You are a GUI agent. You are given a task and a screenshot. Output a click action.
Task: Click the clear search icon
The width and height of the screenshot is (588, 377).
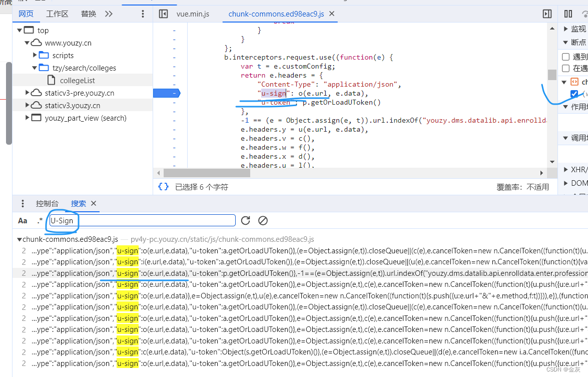(x=263, y=220)
